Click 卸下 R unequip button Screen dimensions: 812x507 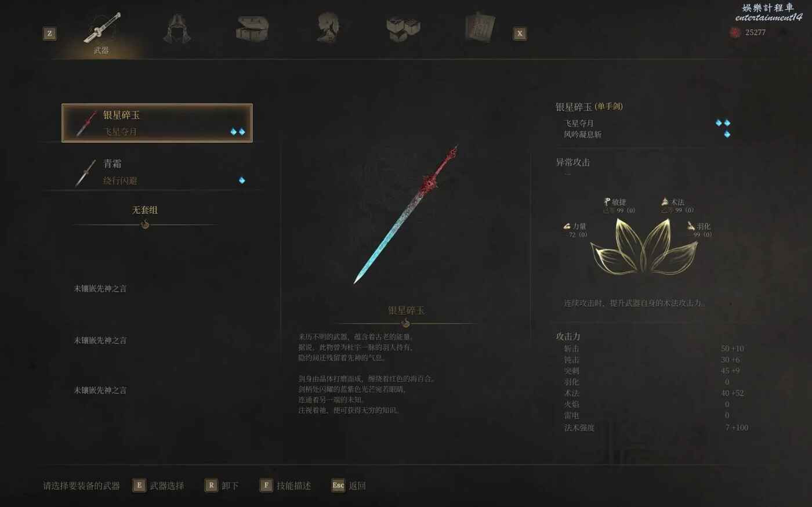pos(222,486)
